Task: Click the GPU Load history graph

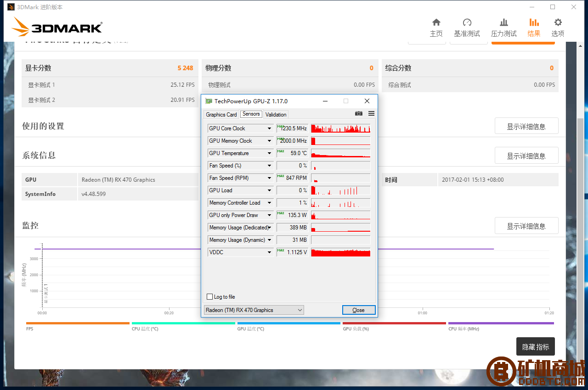Action: tap(340, 190)
